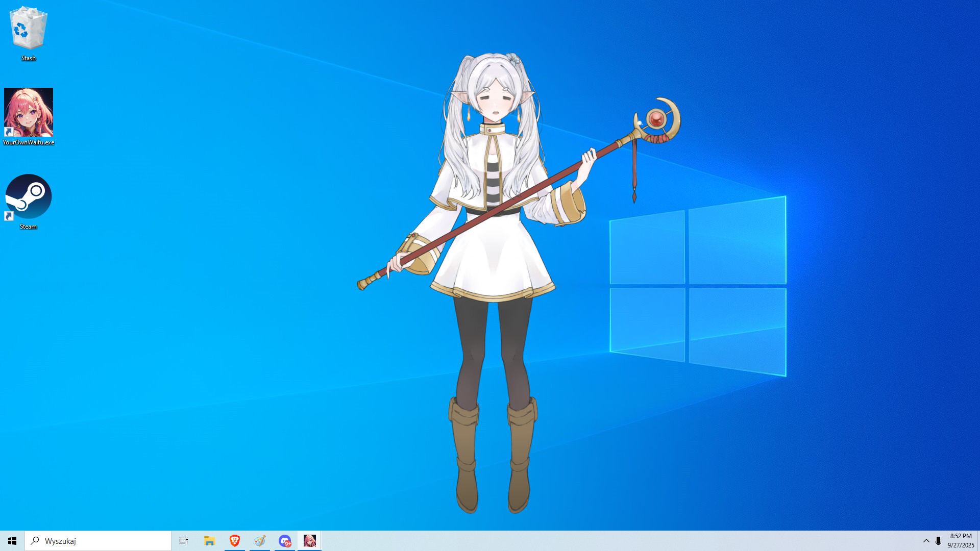
Task: Open Brave browser from the taskbar
Action: pos(234,540)
